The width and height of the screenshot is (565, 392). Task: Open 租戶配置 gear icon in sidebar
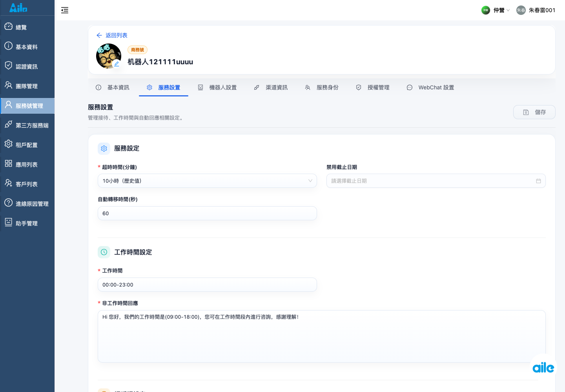pos(8,144)
